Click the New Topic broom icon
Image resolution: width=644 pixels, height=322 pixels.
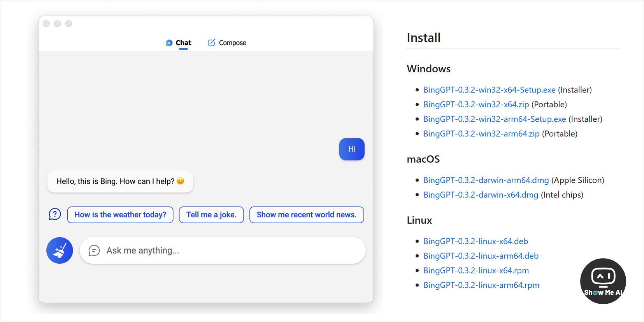pos(60,250)
